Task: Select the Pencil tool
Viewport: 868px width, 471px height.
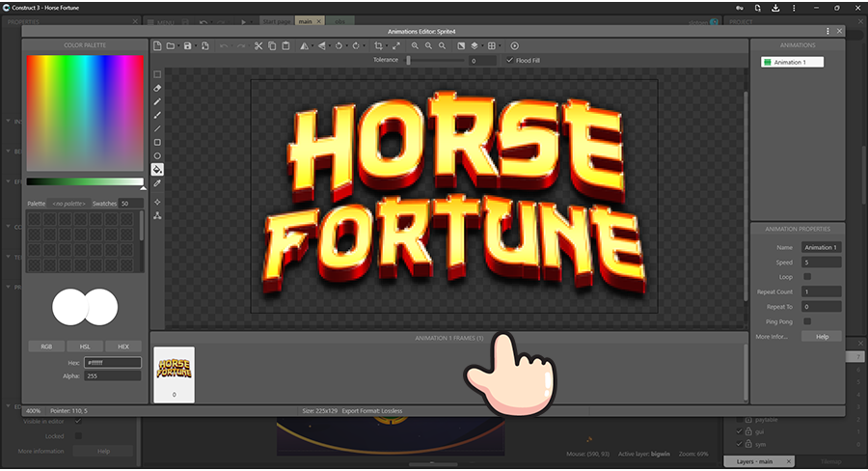Action: 157,101
